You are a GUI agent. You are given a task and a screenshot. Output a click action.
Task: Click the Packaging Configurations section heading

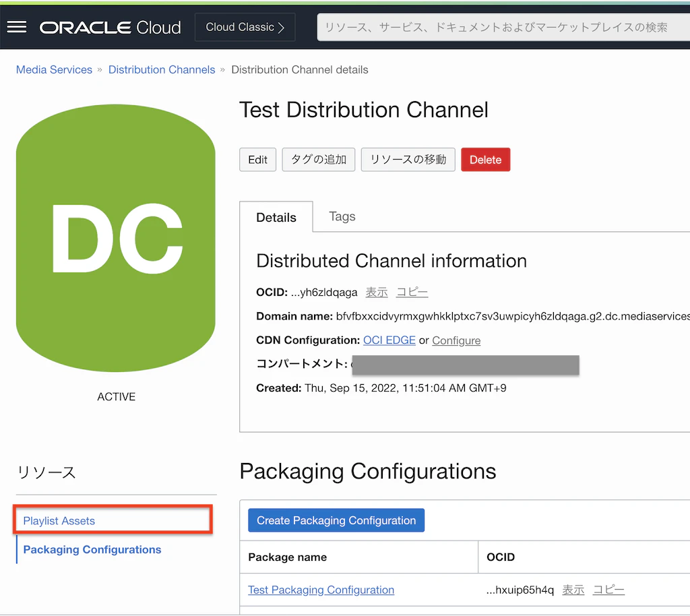[368, 471]
